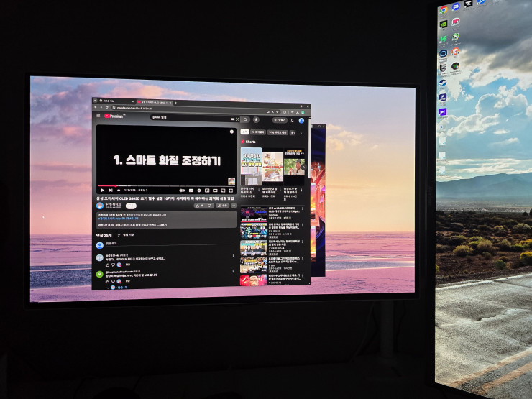Expand the video description with 더보기
Viewport: 532px width, 399px height.
[162, 224]
